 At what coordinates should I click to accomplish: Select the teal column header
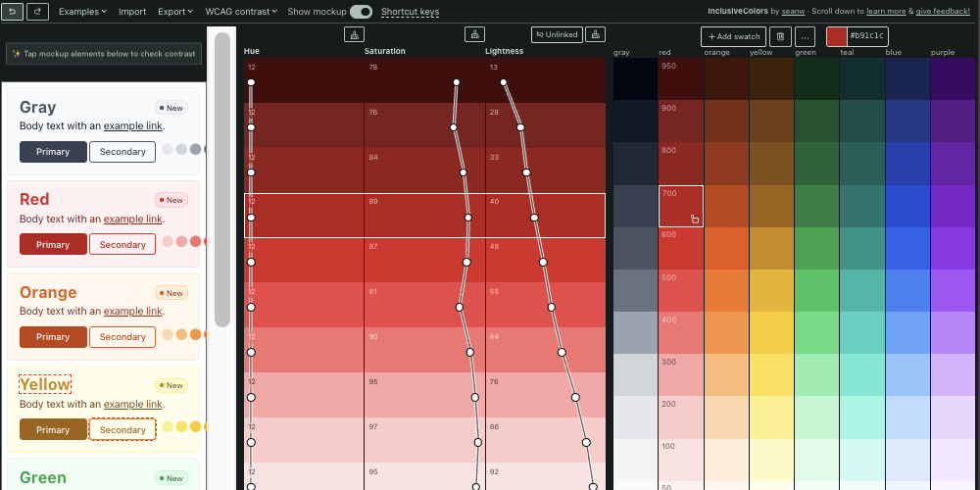click(847, 53)
